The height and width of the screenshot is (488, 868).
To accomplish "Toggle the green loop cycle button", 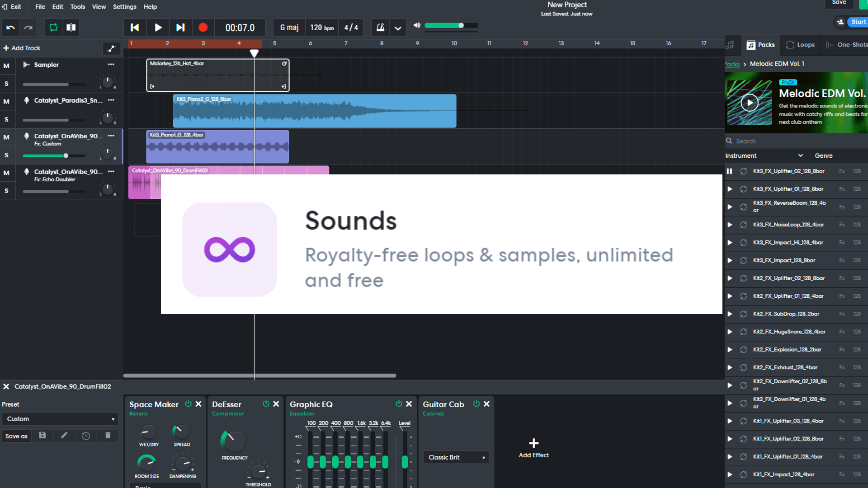I will pos(53,28).
